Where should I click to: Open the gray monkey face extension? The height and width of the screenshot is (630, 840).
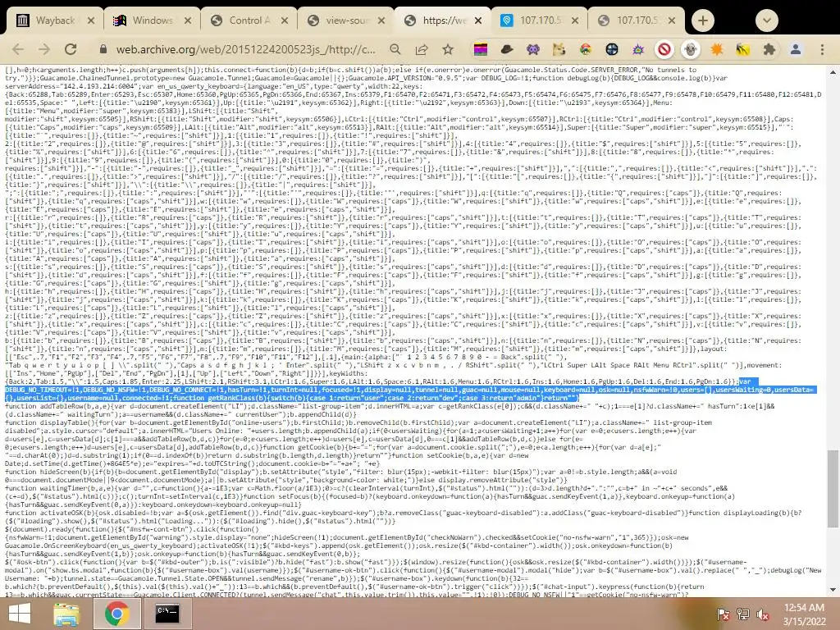tap(691, 49)
